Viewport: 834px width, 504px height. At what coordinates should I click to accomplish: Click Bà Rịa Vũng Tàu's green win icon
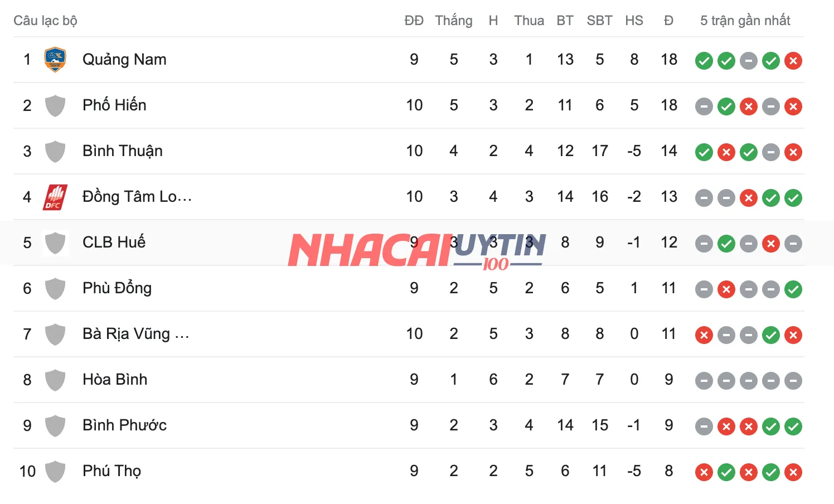770,335
